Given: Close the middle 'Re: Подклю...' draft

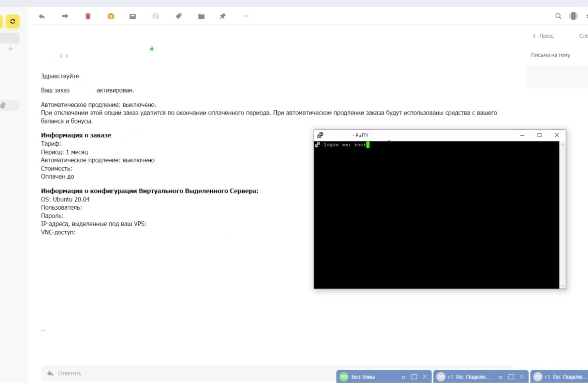Looking at the screenshot, I should [521, 377].
